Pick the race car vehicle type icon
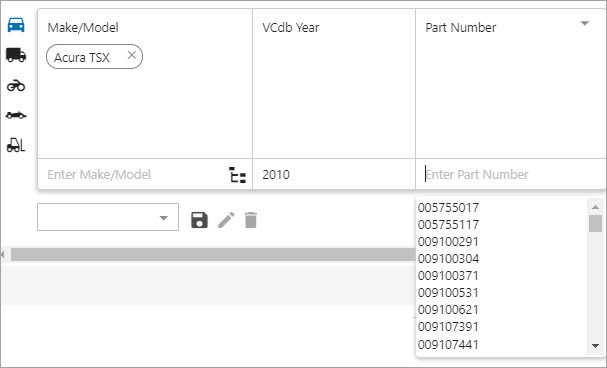 tap(16, 115)
